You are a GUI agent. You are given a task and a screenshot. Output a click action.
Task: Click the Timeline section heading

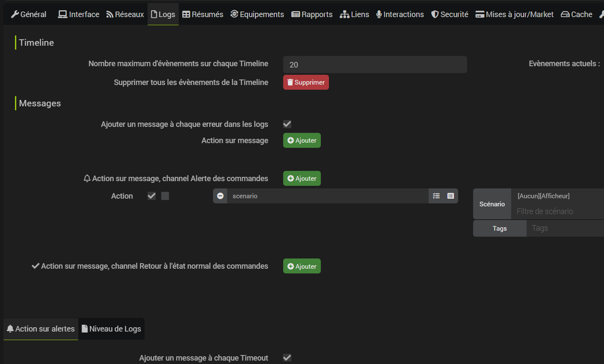point(36,42)
